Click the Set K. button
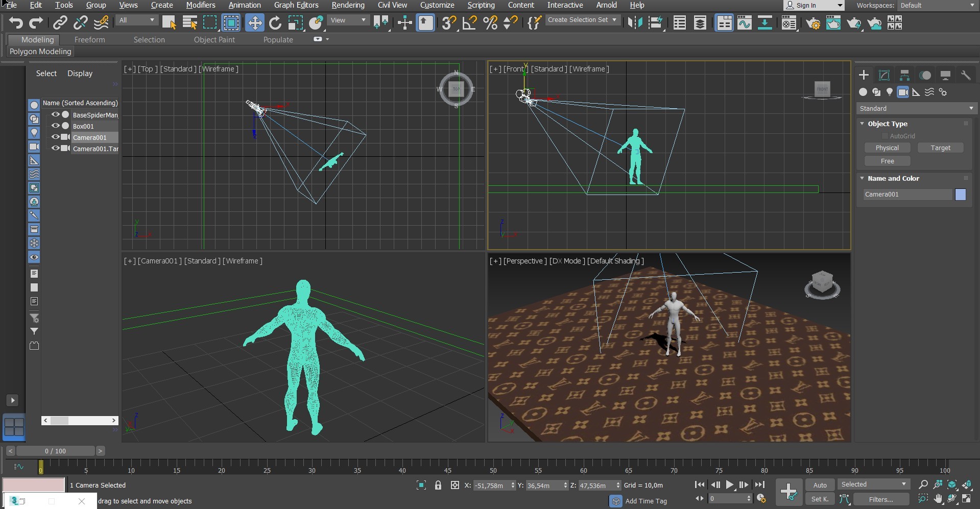Screen dimensions: 980x509 (x=820, y=499)
